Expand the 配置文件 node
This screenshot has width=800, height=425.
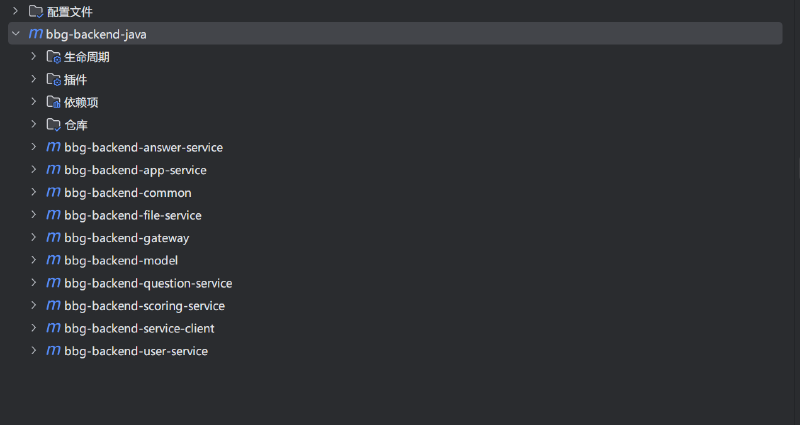pos(15,11)
